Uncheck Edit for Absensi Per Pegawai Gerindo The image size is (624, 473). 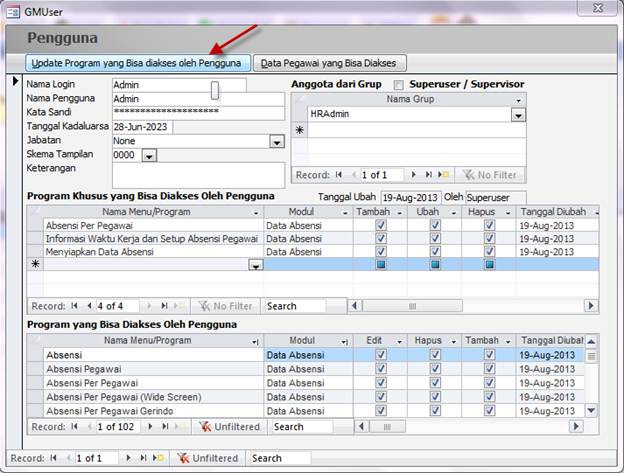point(381,411)
